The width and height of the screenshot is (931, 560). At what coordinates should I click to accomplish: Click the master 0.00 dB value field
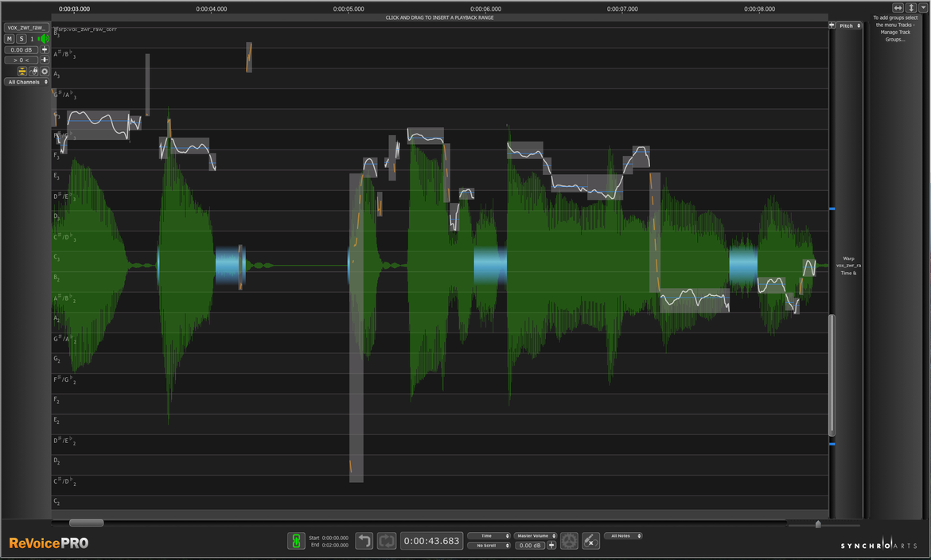tap(530, 545)
